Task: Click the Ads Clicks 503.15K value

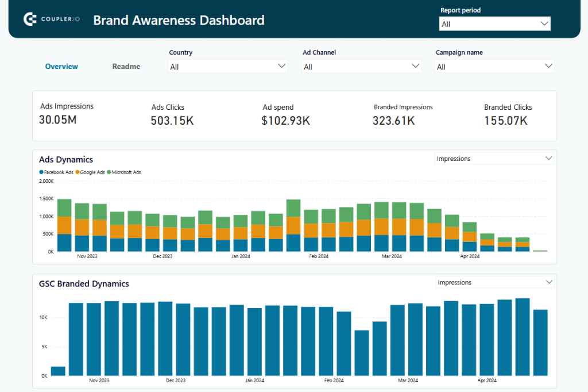Action: point(172,121)
